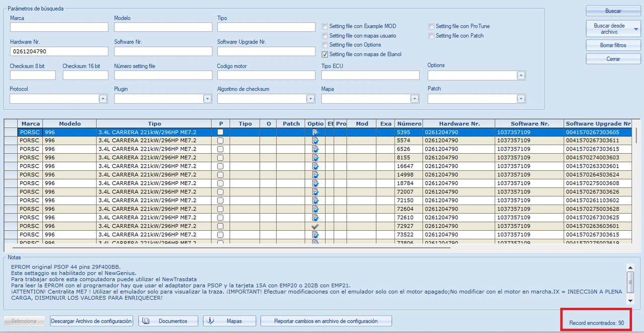Viewport: 644px width, 333px height.
Task: Tick the P checkbox in row 8155
Action: (x=220, y=158)
